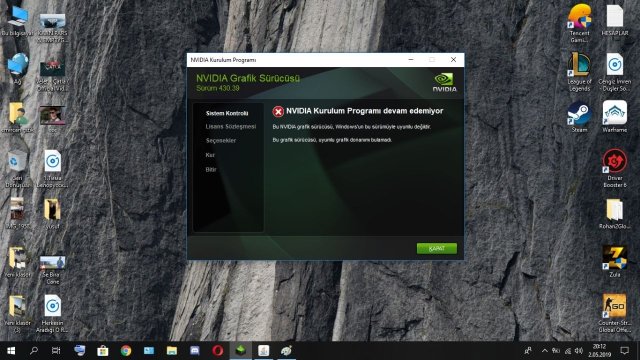Open Google Chrome from taskbar
This screenshot has width=640, height=360.
click(x=126, y=351)
